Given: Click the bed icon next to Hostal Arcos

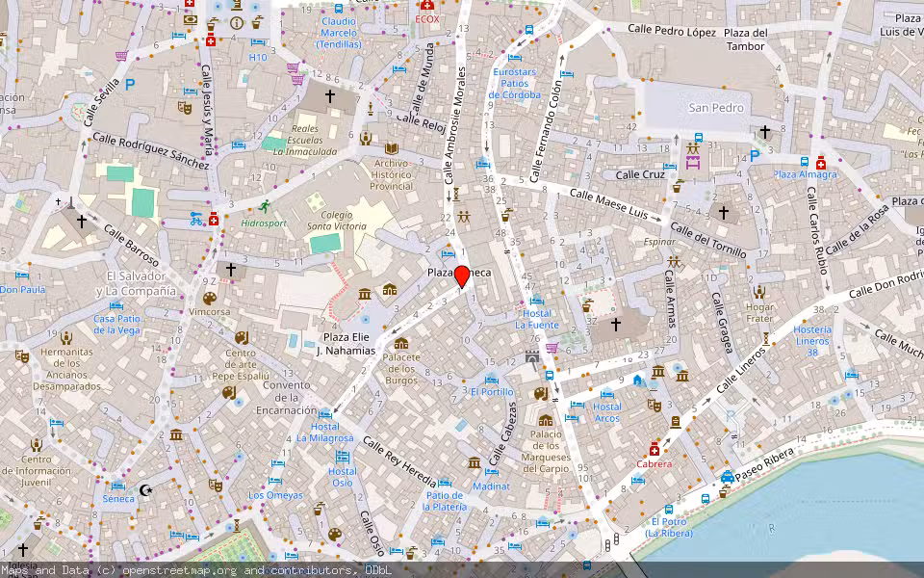Looking at the screenshot, I should [x=606, y=396].
